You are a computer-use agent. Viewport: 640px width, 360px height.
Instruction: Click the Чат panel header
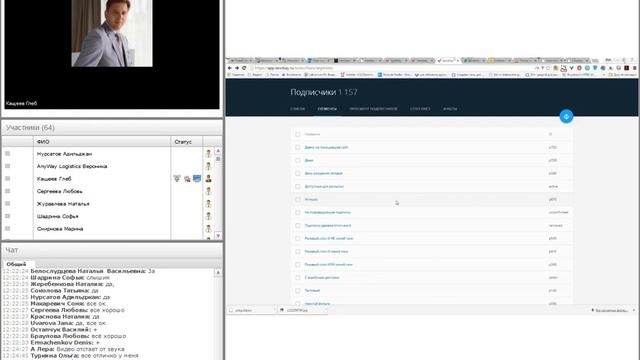tap(112, 250)
